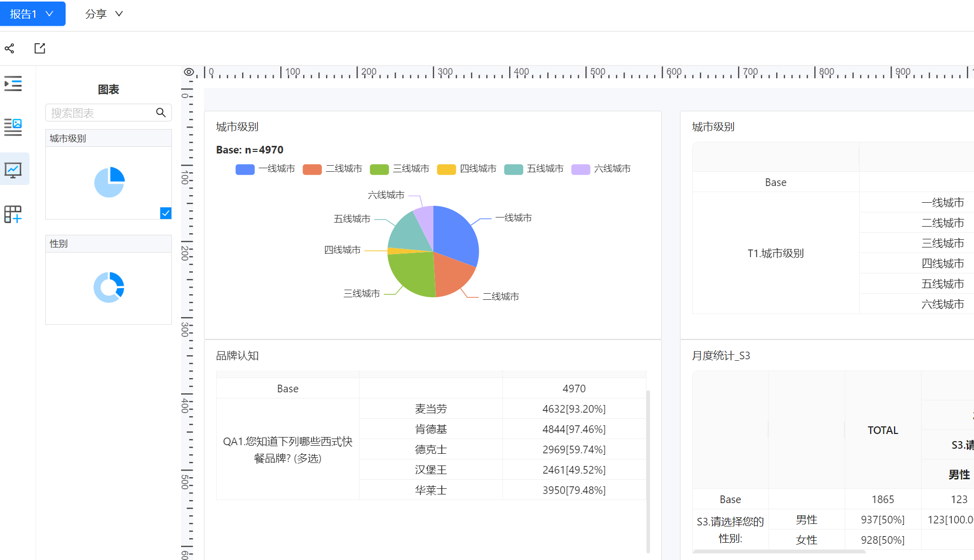The width and height of the screenshot is (974, 560).
Task: Click the 4632[93.20%] value cell
Action: point(574,409)
